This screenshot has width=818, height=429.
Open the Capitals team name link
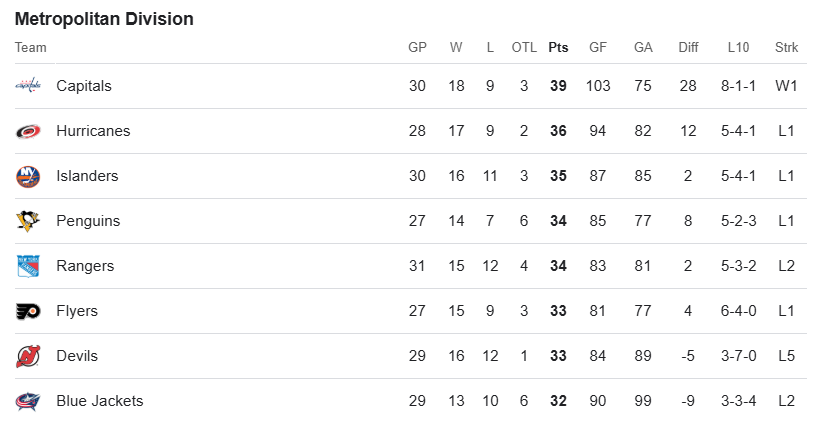[x=84, y=86]
